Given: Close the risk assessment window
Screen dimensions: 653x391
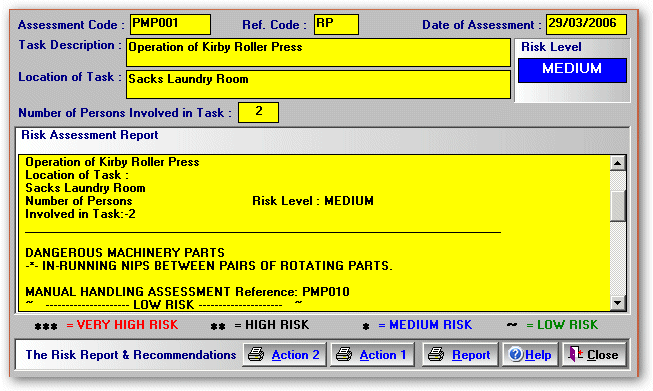Looking at the screenshot, I should coord(594,355).
